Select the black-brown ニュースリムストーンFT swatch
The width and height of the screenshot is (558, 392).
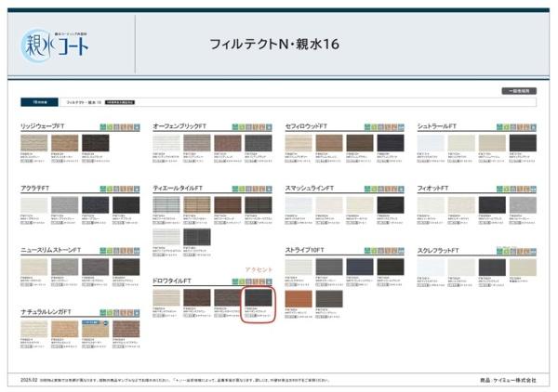(x=126, y=267)
